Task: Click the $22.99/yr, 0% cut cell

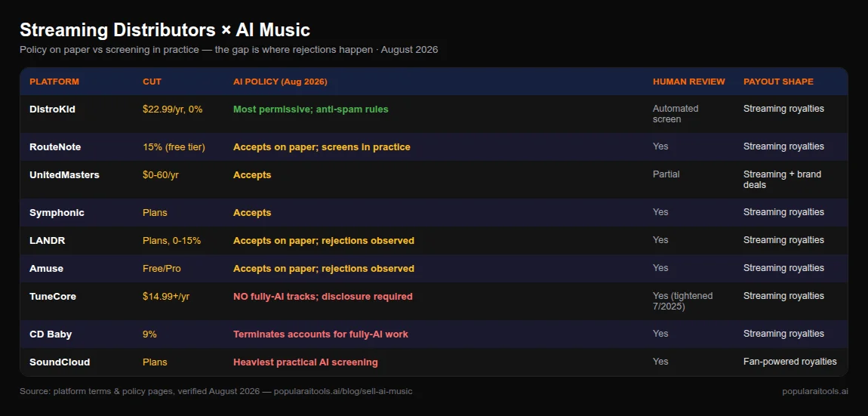Action: [172, 109]
